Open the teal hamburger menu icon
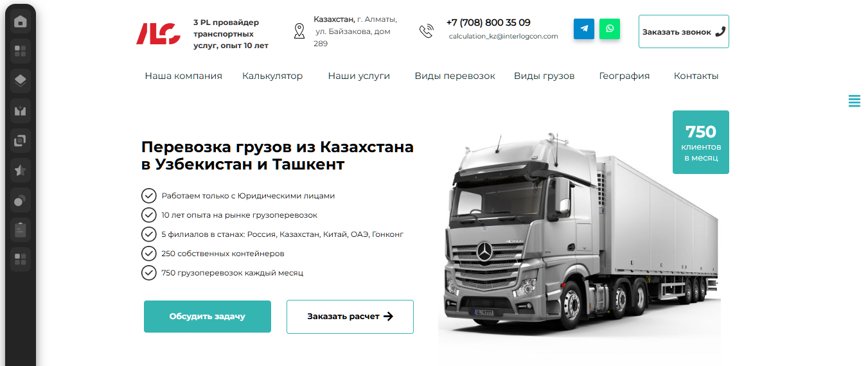Viewport: 868px width, 366px height. 855,101
